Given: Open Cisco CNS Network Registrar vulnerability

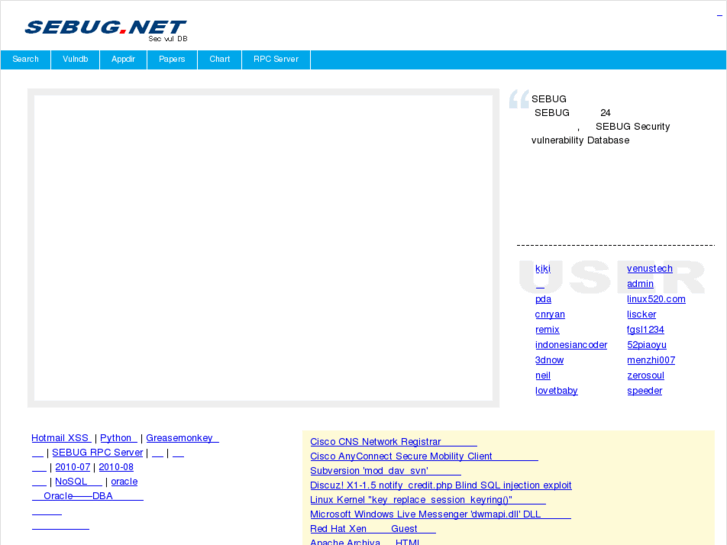Looking at the screenshot, I should click(x=393, y=442).
